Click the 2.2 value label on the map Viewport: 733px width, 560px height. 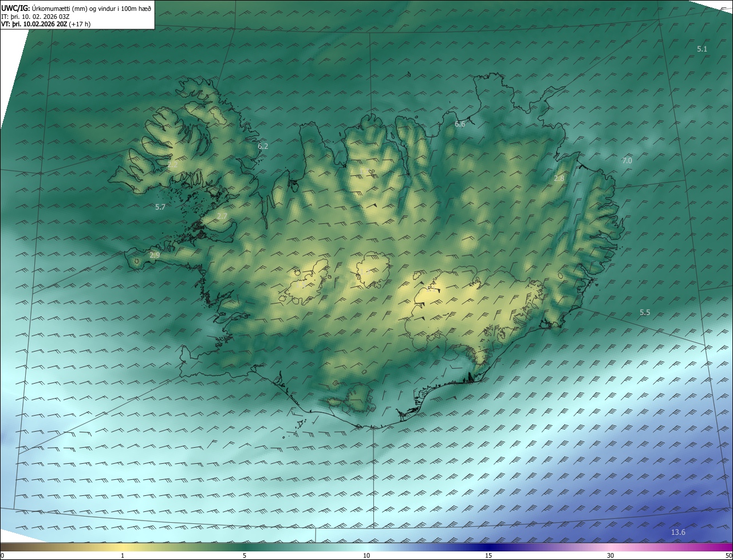tap(173, 165)
